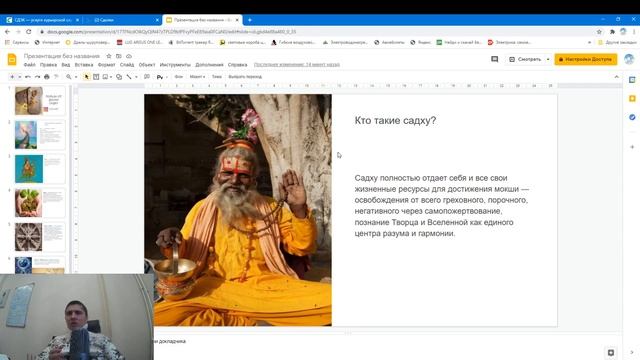Reload the page in browser

coord(29,31)
